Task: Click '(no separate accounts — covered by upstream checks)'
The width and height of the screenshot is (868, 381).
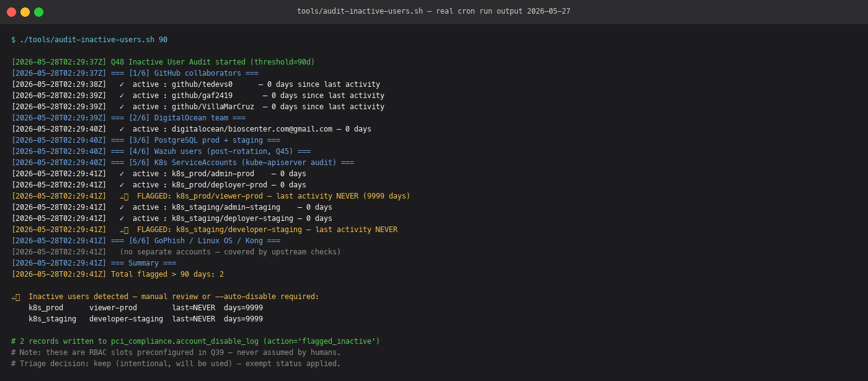Action: [x=230, y=252]
